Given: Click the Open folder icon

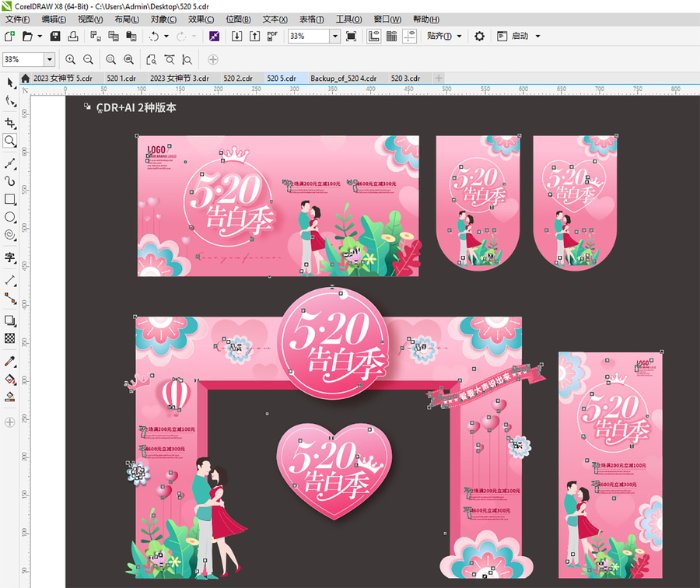Looking at the screenshot, I should (27, 36).
